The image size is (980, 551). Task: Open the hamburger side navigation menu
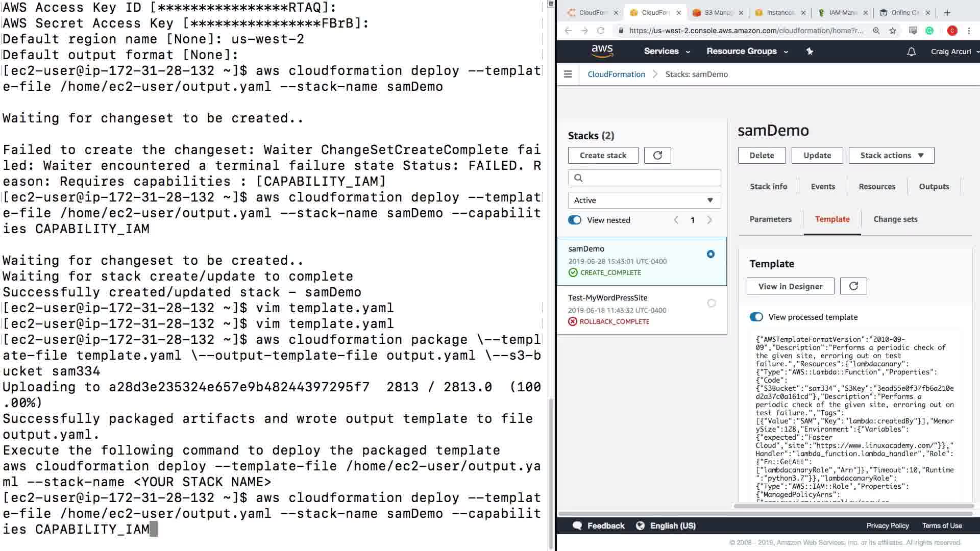pos(568,74)
